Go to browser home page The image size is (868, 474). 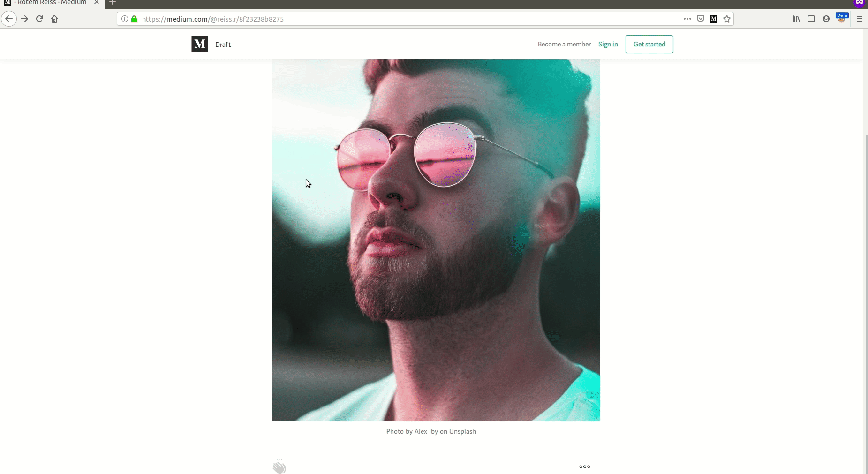point(54,19)
